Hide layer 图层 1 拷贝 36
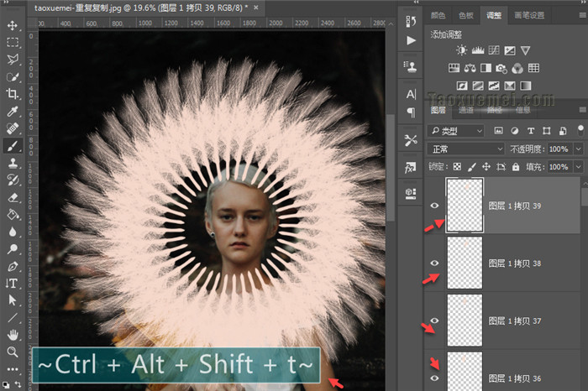The height and width of the screenshot is (391, 588). click(x=434, y=378)
